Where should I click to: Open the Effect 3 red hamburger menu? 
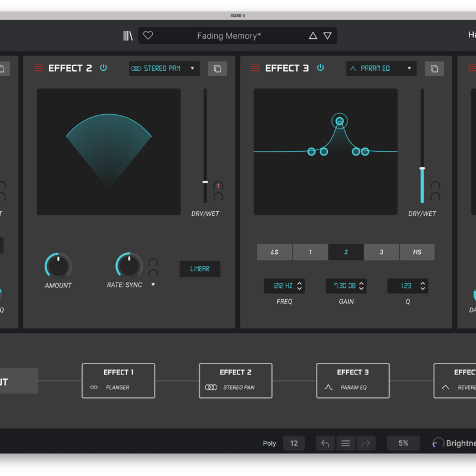256,67
